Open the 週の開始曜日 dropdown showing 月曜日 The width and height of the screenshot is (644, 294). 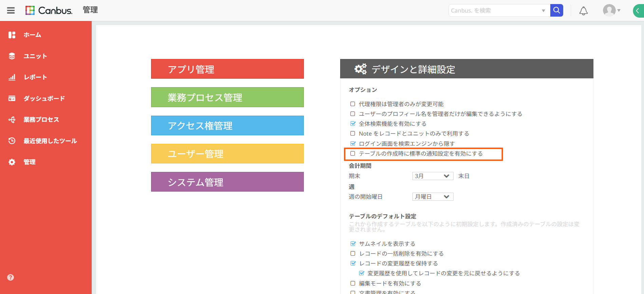click(x=433, y=197)
